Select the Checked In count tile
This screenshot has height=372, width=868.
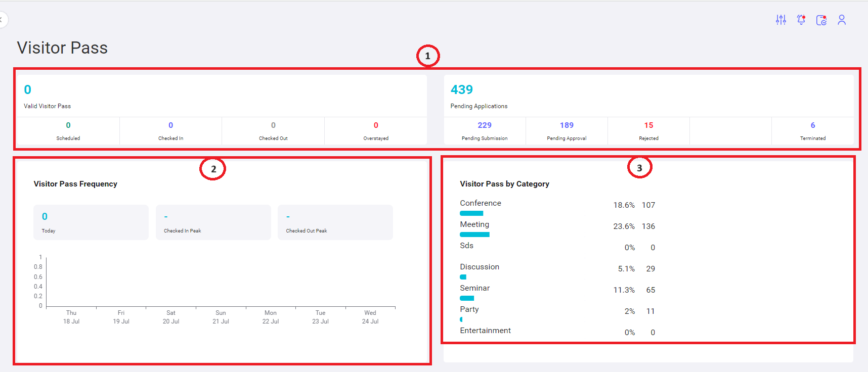171,131
